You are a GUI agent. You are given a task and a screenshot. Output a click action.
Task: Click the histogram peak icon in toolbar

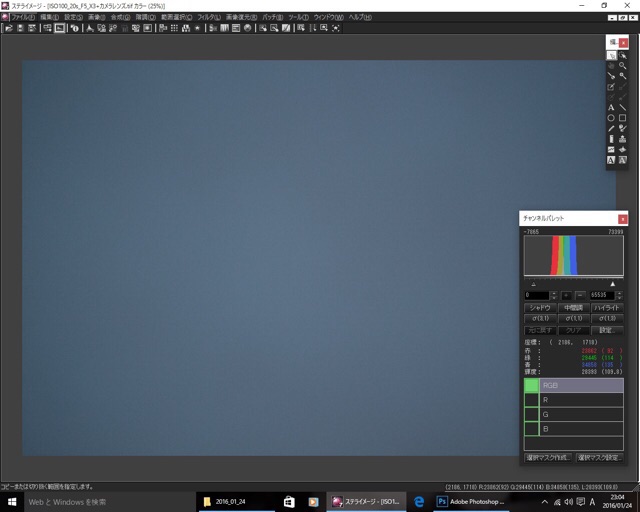pyautogui.click(x=90, y=28)
